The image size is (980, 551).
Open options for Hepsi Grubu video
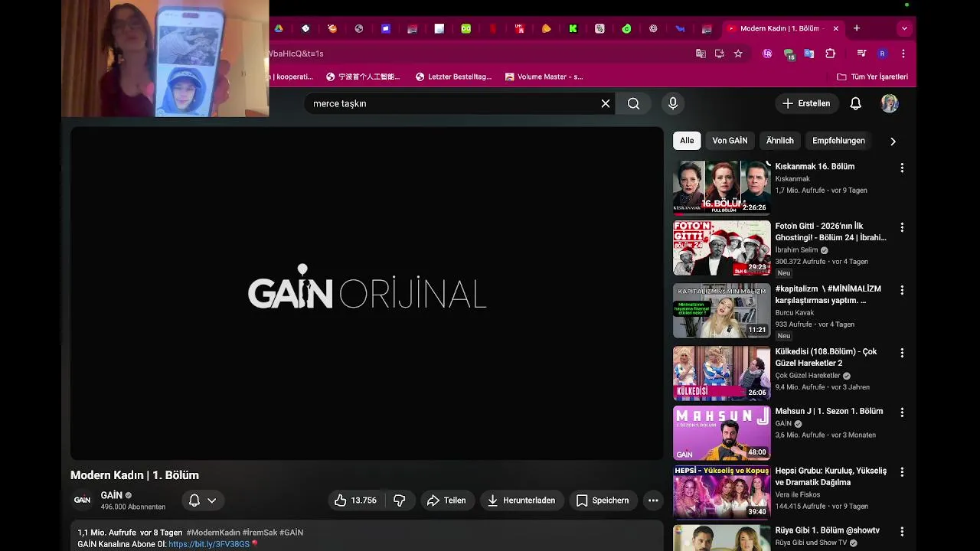[x=902, y=472]
